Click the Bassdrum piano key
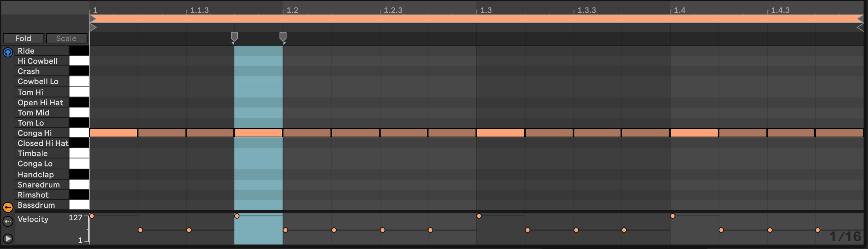868x249 pixels. pos(79,205)
